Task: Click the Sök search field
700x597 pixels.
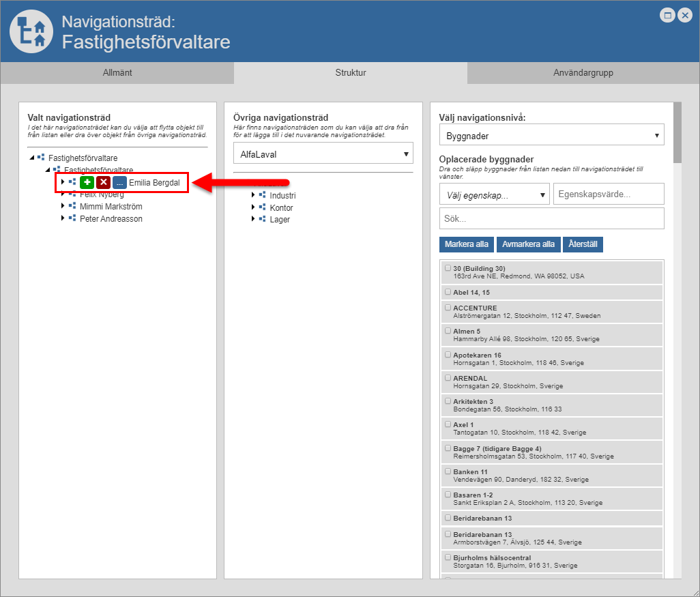Action: point(551,218)
